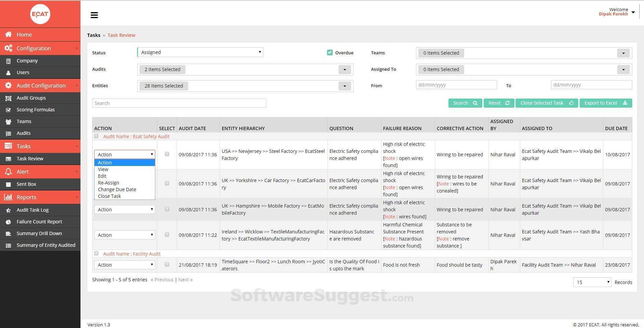Image resolution: width=644 pixels, height=328 pixels.
Task: Open the Audit Task Log report
Action: tap(32, 210)
